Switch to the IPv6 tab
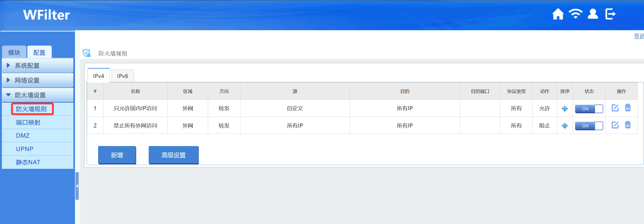This screenshot has width=644, height=224. point(122,76)
